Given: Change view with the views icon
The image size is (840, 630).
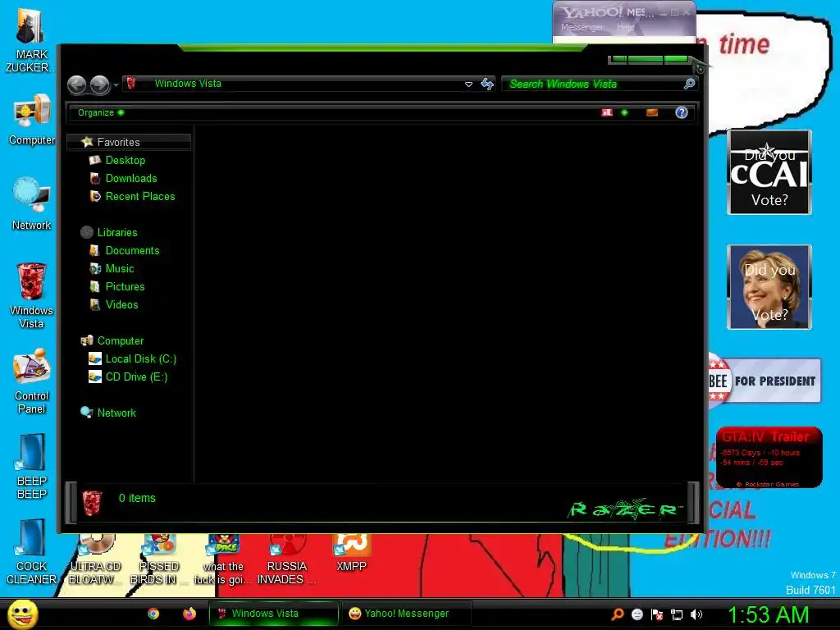Looking at the screenshot, I should pos(607,112).
